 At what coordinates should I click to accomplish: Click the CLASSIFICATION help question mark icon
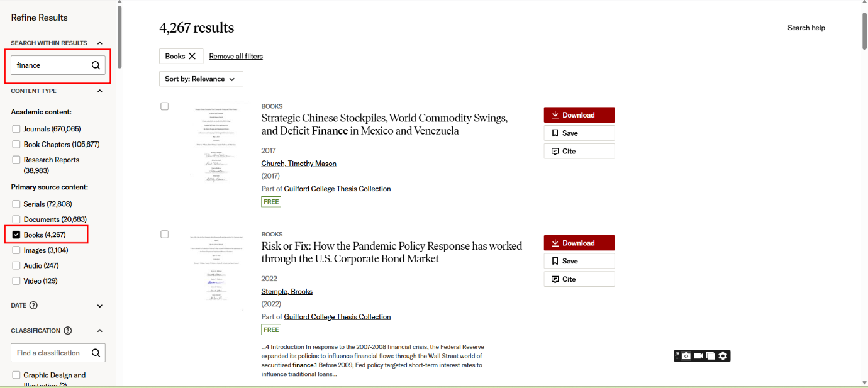pyautogui.click(x=68, y=331)
